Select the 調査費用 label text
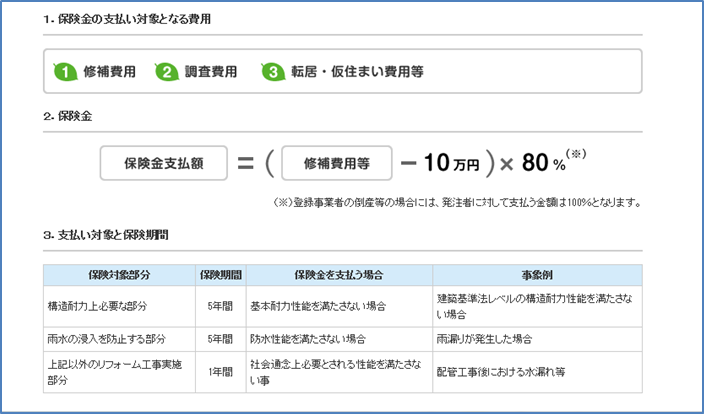This screenshot has height=414, width=704. [211, 72]
